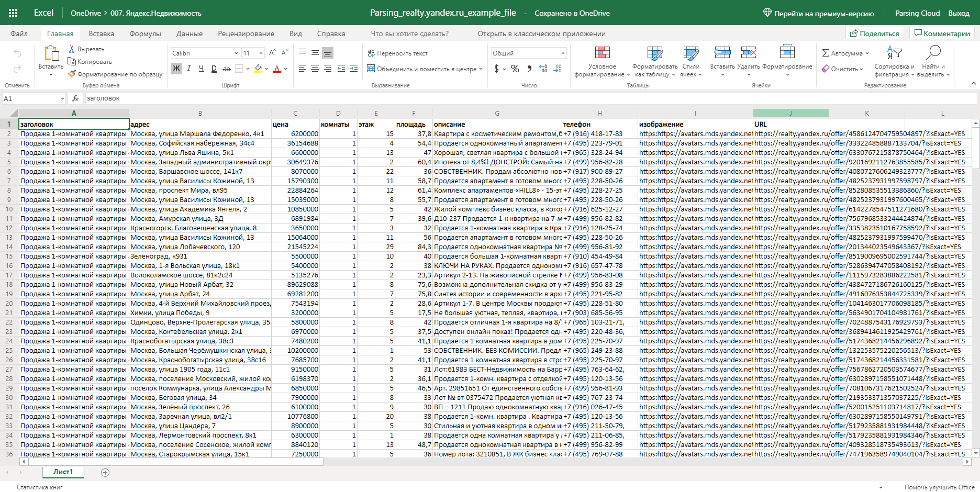
Task: Open in classic desktop application link
Action: click(541, 33)
